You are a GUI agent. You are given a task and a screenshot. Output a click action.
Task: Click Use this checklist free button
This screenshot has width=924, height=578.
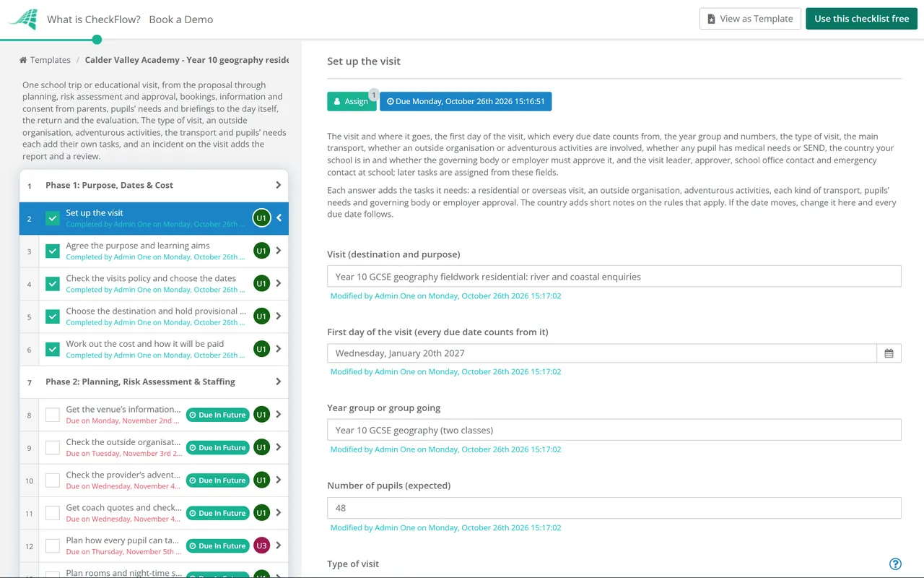(861, 19)
